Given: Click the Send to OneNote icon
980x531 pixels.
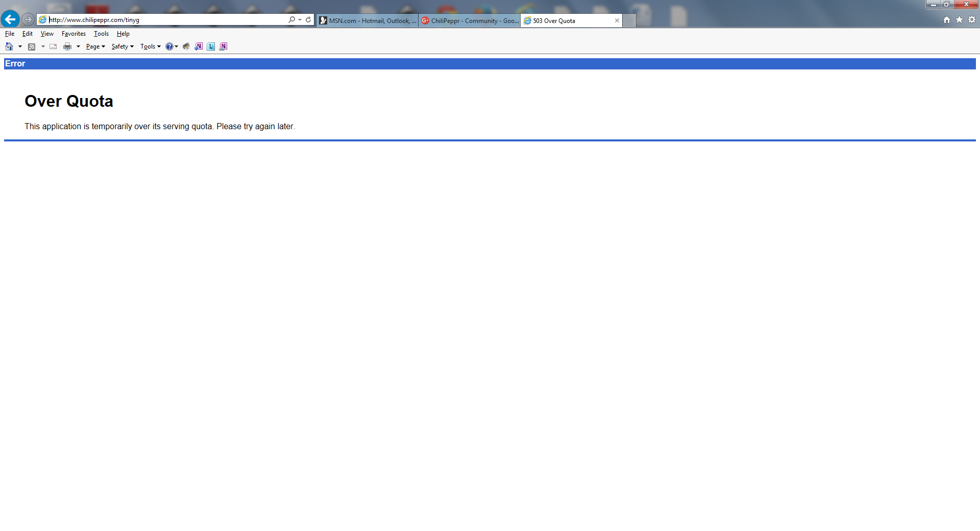Looking at the screenshot, I should click(199, 46).
